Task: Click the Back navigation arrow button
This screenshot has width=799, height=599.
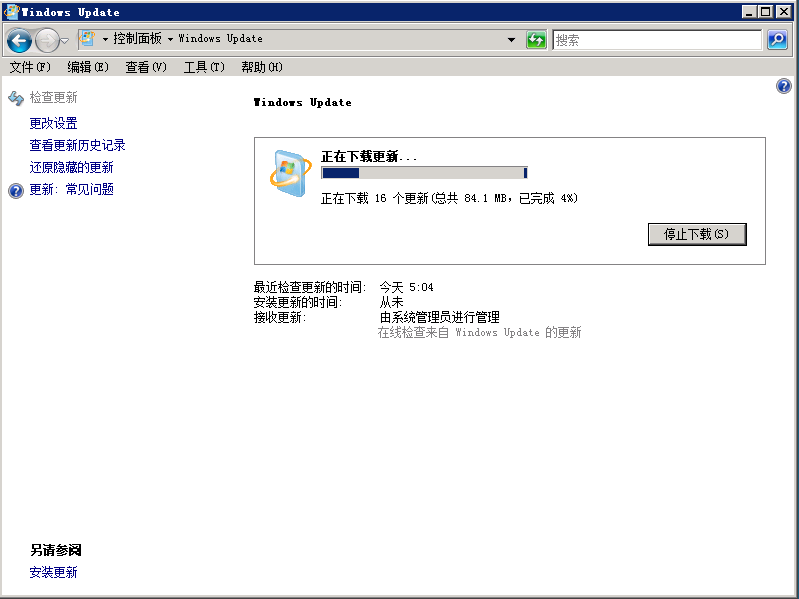Action: 19,40
